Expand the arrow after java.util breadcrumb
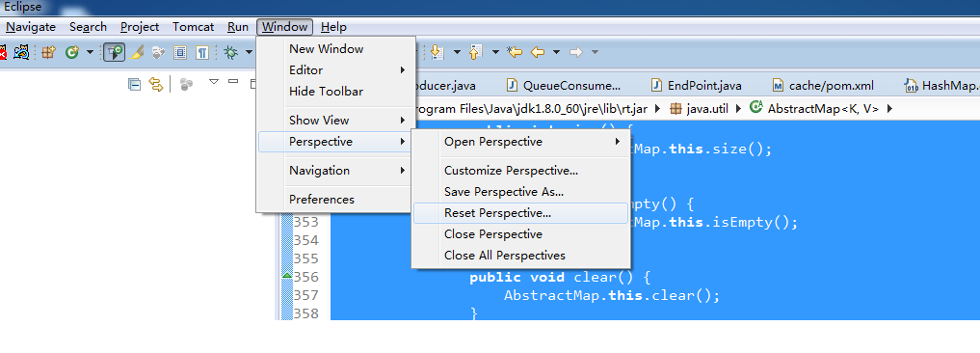 [x=738, y=108]
